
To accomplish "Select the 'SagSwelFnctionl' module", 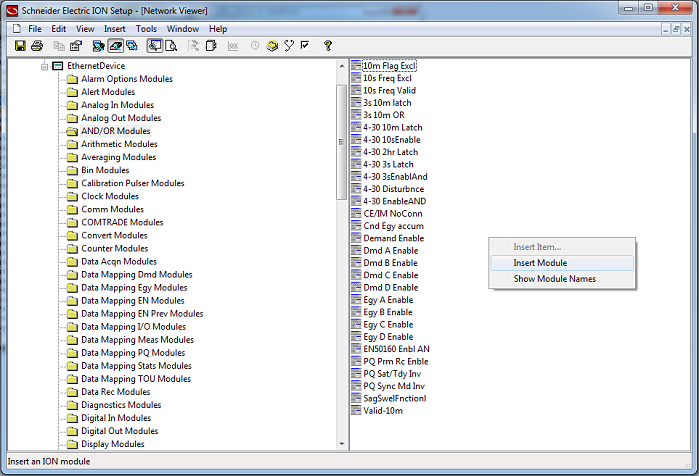I will tap(395, 398).
